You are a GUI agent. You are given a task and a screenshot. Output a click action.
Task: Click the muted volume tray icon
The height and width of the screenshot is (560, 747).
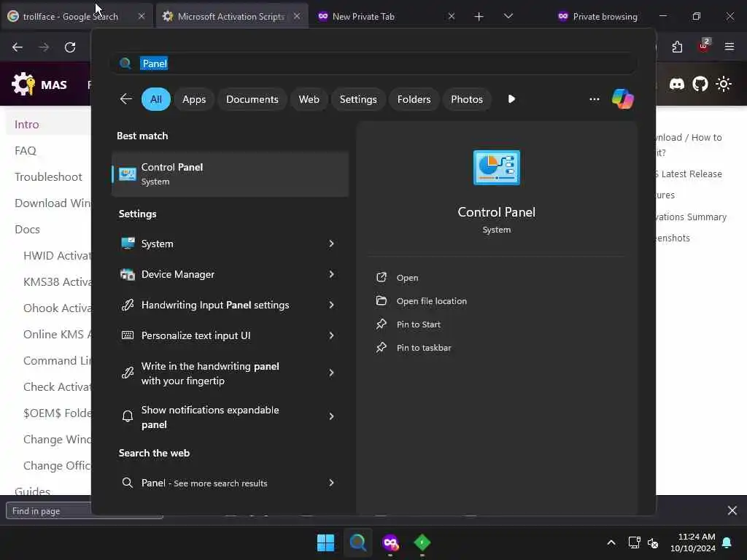point(653,542)
